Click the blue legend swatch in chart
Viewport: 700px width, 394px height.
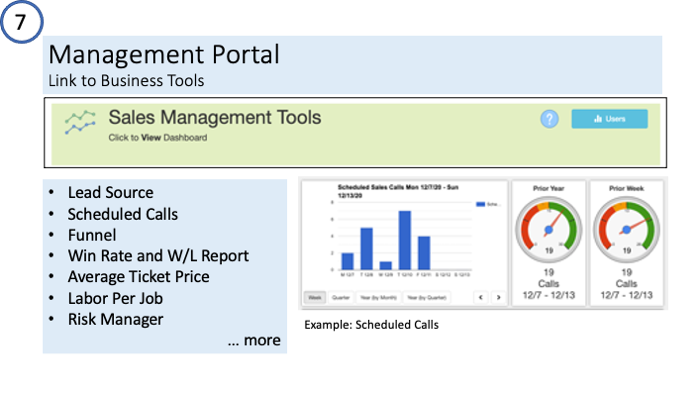[480, 204]
